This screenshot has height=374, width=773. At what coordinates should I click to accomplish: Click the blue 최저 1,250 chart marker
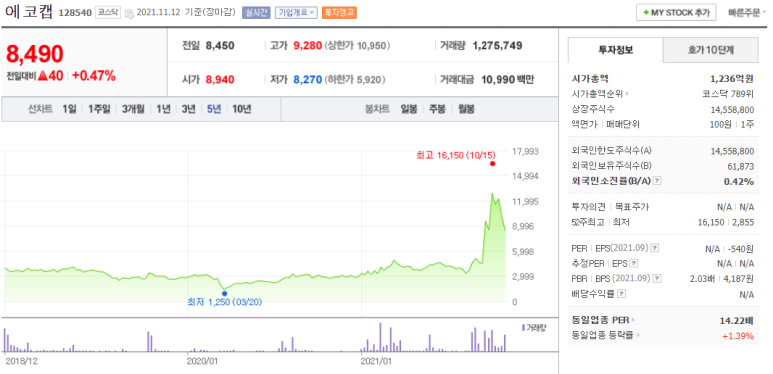coord(225,294)
